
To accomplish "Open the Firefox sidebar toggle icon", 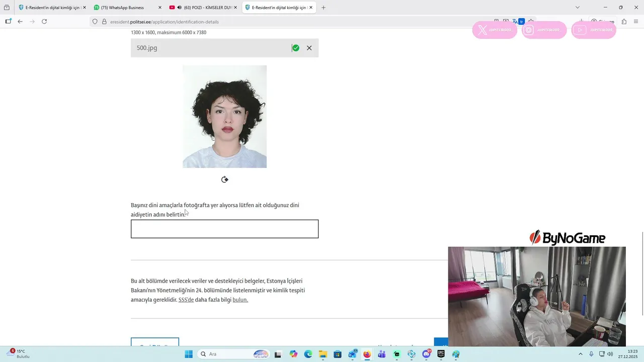I will 8,22.
